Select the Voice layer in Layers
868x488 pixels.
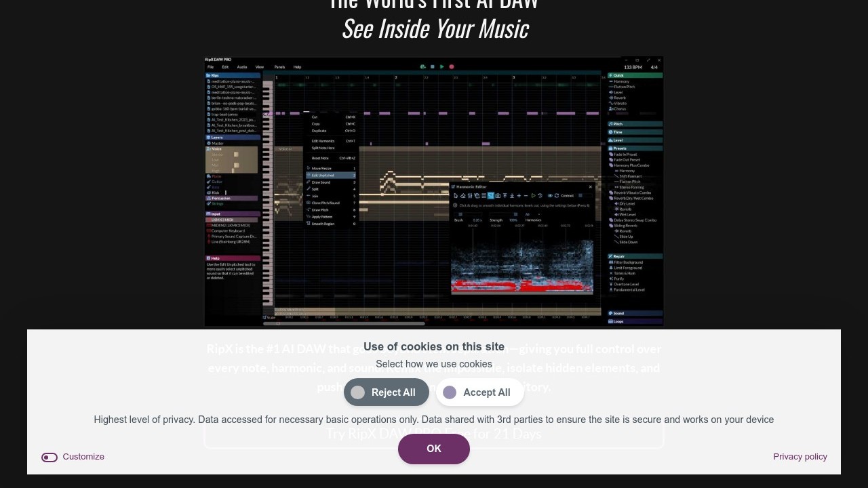(x=217, y=149)
